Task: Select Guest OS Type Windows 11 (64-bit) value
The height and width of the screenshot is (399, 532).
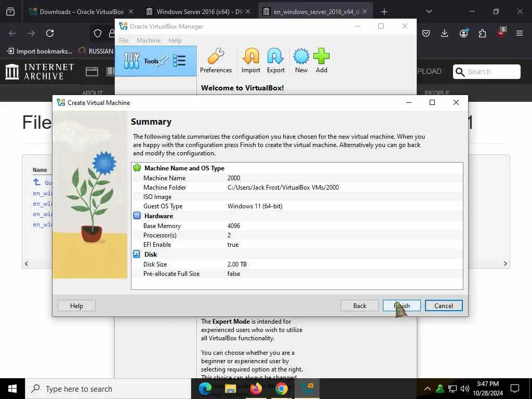Action: pyautogui.click(x=255, y=206)
